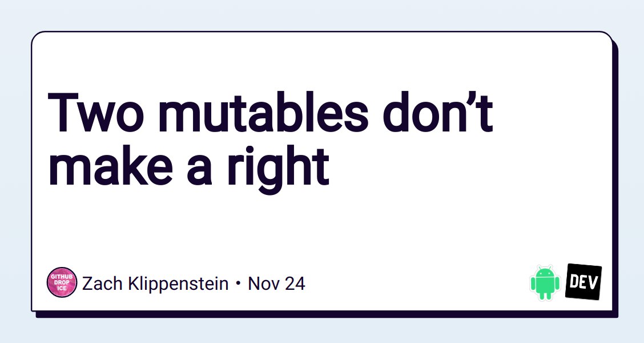Open the pink GitHub Drop ICE avatar
This screenshot has width=644, height=343.
click(x=61, y=282)
